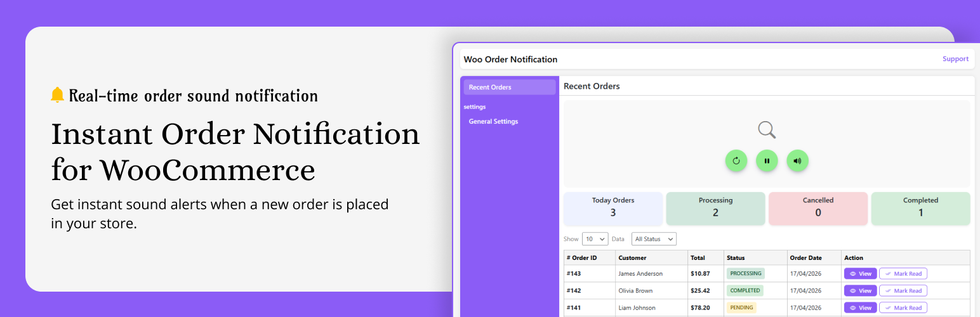Click the PENDING status badge

pyautogui.click(x=741, y=307)
